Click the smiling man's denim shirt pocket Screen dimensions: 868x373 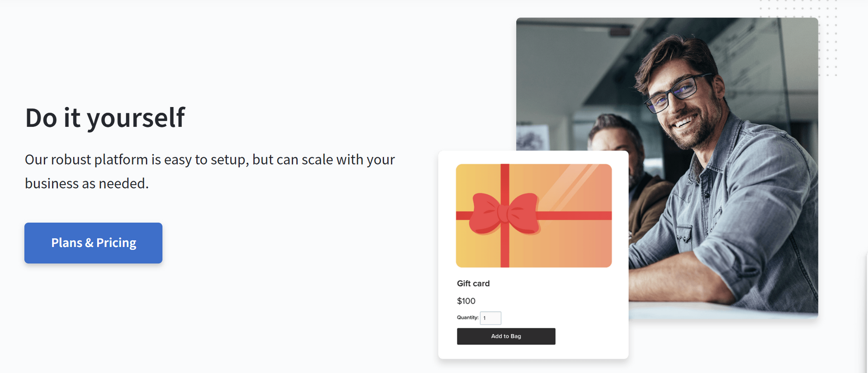click(x=683, y=235)
